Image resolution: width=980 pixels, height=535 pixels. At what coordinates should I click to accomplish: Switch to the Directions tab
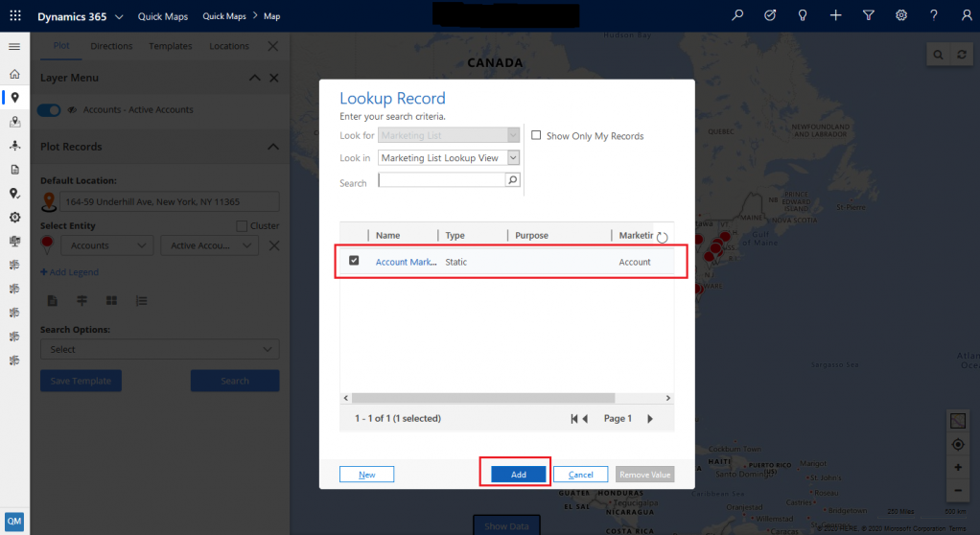click(x=111, y=46)
